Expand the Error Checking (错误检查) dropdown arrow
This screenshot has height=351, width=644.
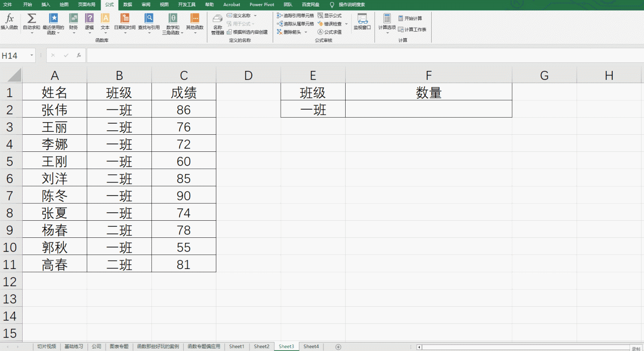[346, 24]
